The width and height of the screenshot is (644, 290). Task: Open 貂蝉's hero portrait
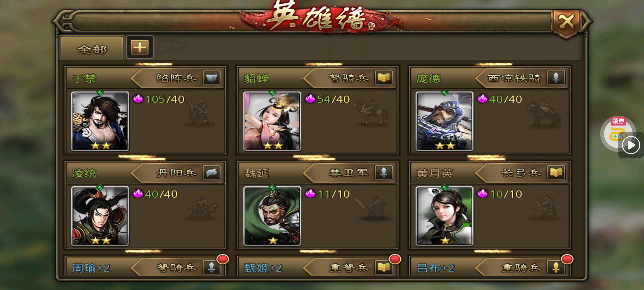[272, 121]
